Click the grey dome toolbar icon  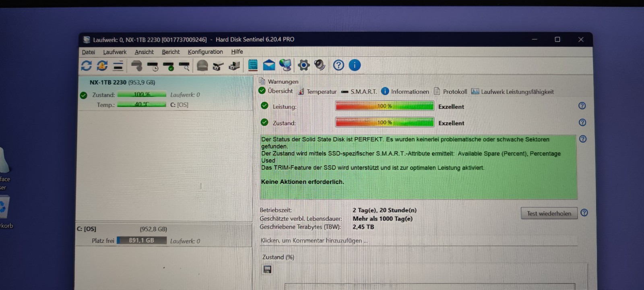pyautogui.click(x=202, y=65)
